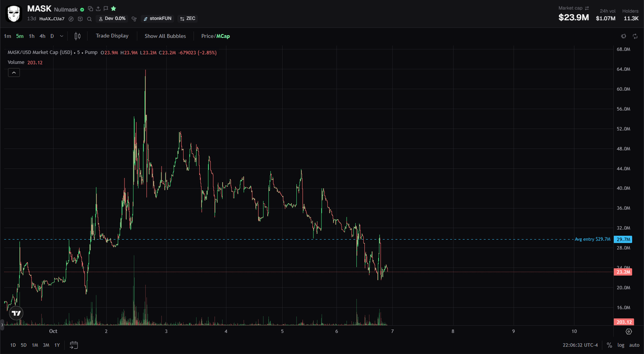
Task: Toggle the percent scale button
Action: coord(610,345)
